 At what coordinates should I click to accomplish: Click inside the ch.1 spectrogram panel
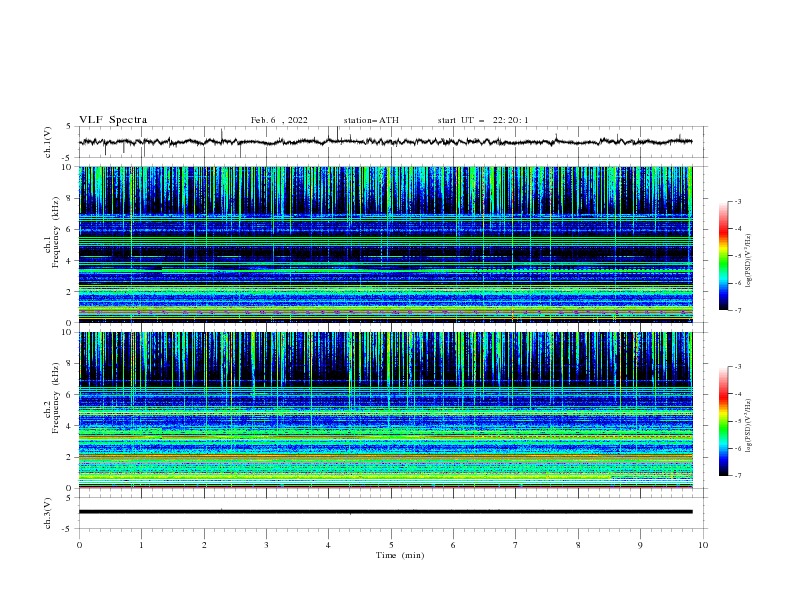point(385,244)
